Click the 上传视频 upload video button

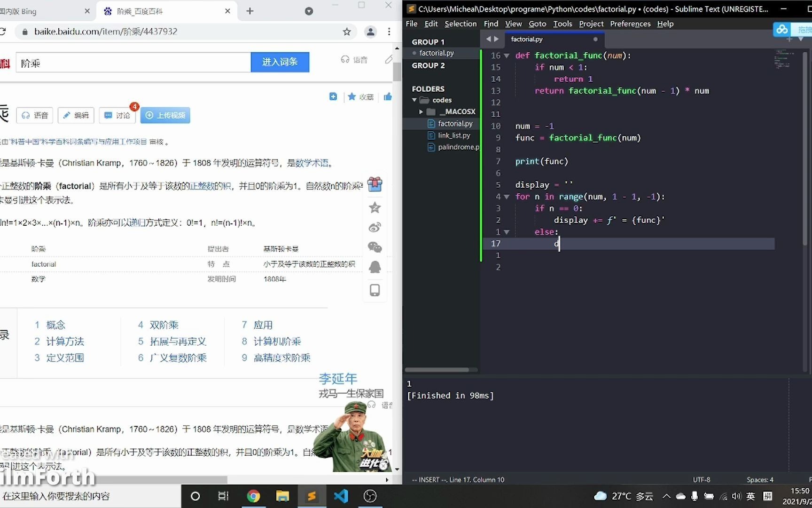165,115
